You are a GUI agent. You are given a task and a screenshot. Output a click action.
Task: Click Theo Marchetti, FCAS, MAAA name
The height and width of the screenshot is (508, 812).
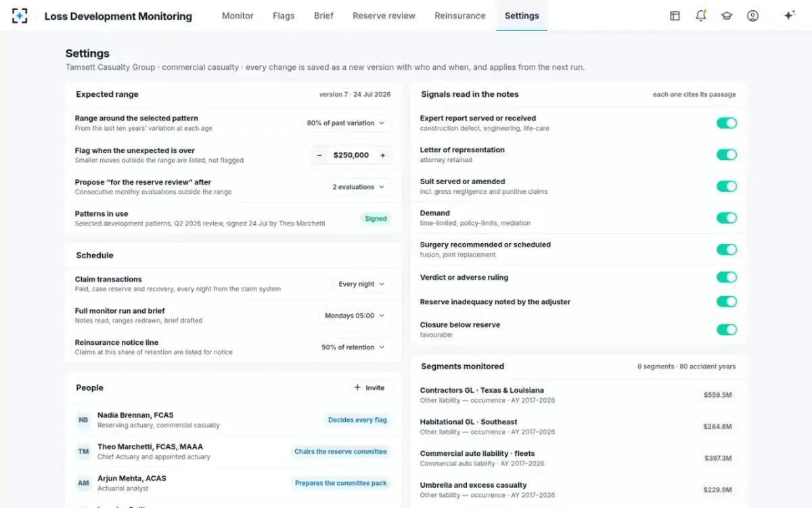[150, 447]
